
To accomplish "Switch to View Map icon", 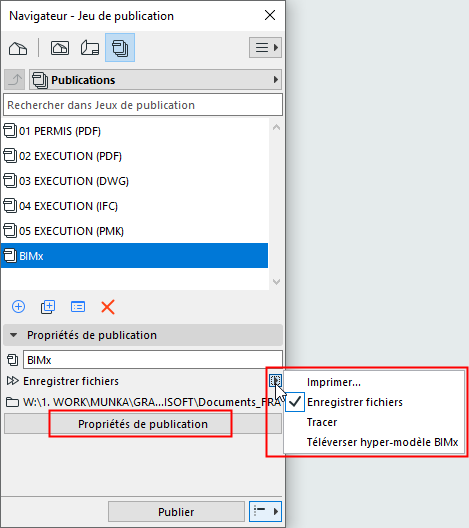I will (x=60, y=48).
